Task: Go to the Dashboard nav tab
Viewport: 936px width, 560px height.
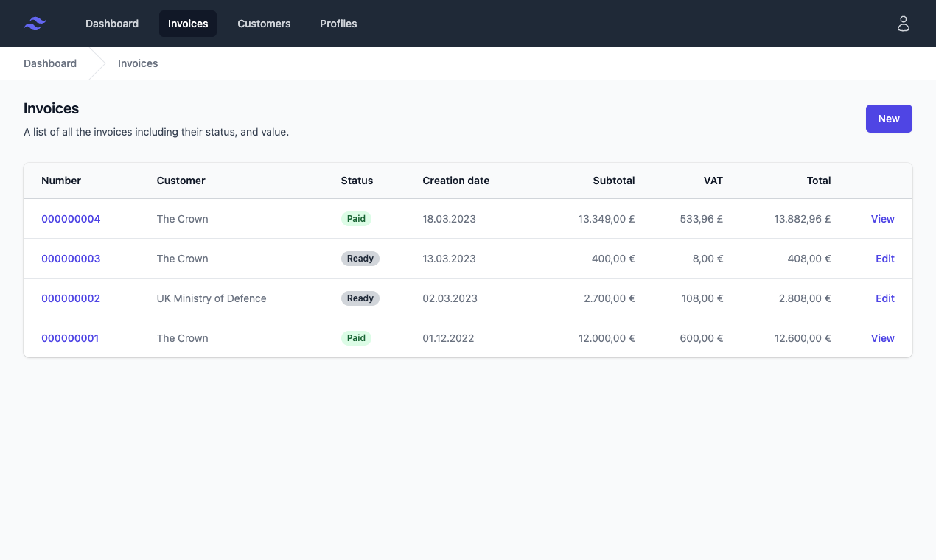Action: tap(112, 24)
